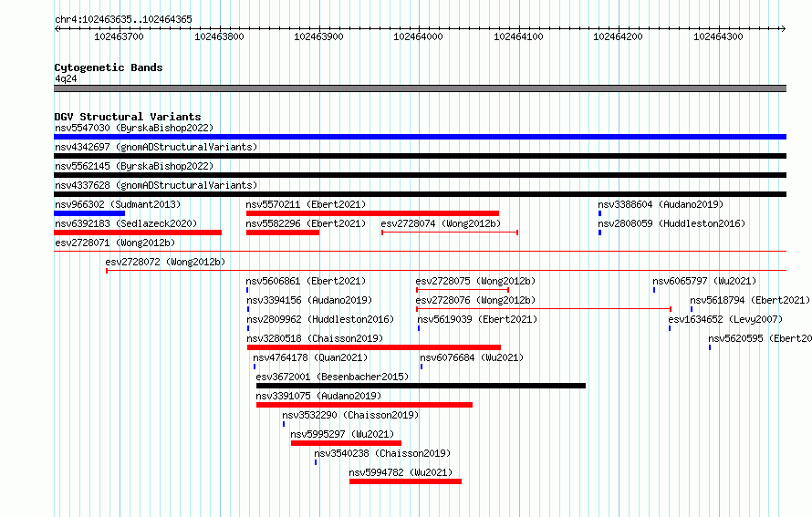Click nsv5562145 (ByrskaBishop2022) label
The image size is (812, 517).
point(134,166)
